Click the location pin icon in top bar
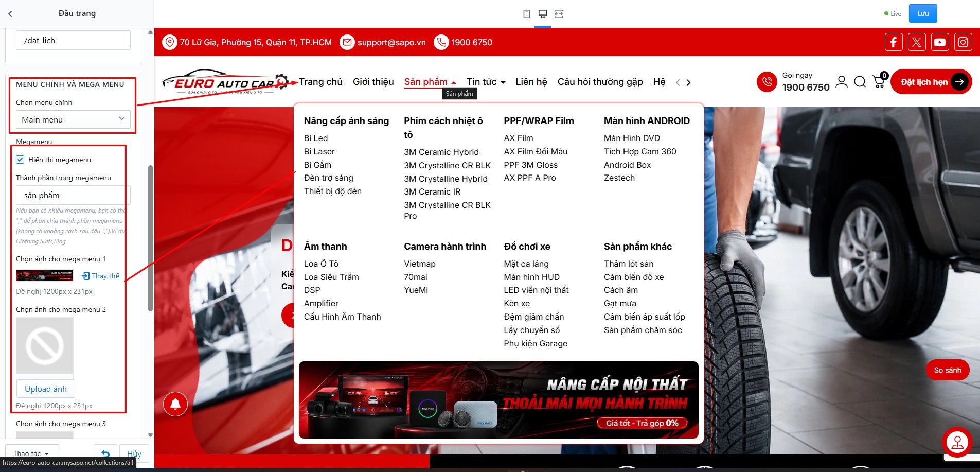 tap(169, 42)
